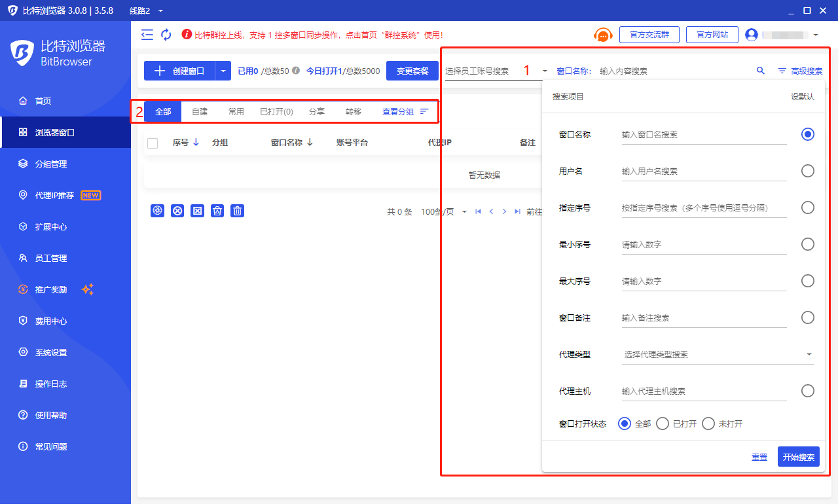Open the customer service headset icon

[x=603, y=35]
